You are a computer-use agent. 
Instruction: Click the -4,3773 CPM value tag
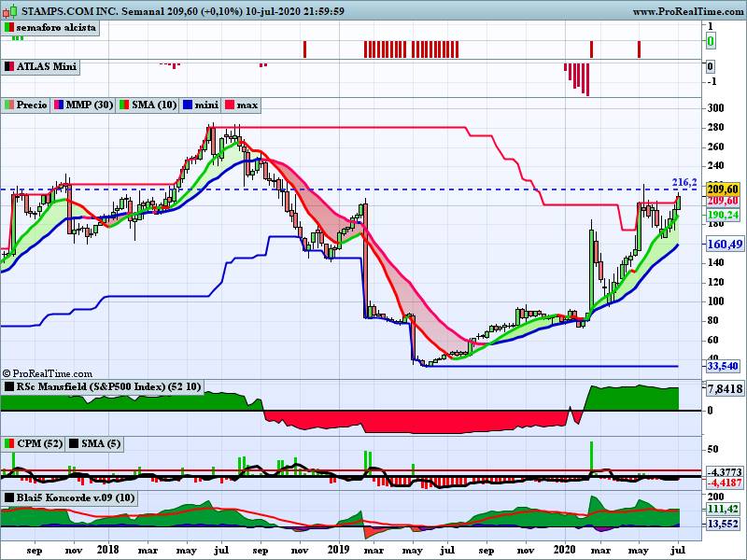(725, 472)
